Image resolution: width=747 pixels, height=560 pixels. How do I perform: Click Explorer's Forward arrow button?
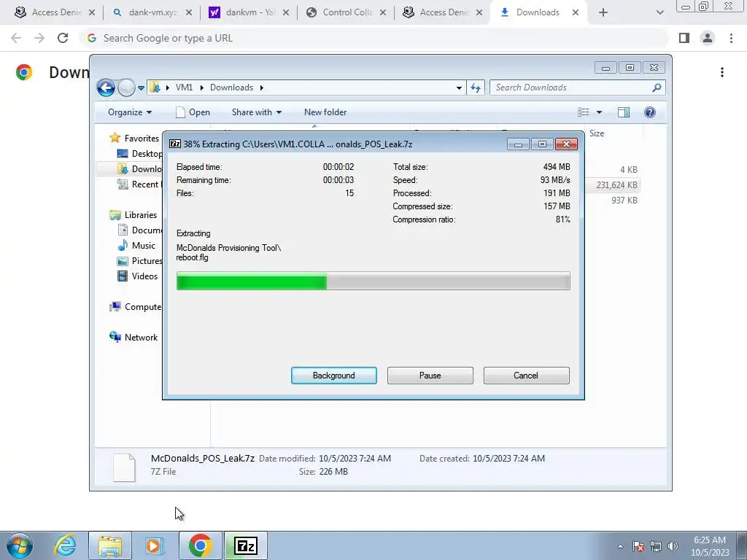click(x=125, y=87)
